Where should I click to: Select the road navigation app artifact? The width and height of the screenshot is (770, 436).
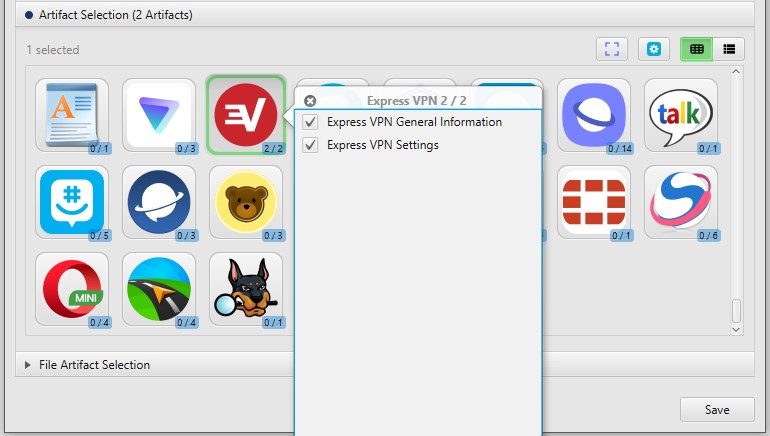point(158,288)
